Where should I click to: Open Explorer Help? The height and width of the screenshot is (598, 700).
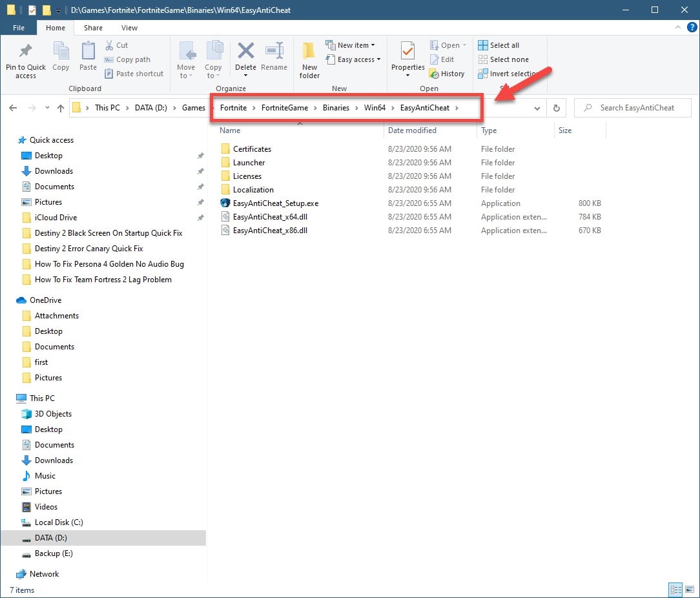click(x=692, y=28)
